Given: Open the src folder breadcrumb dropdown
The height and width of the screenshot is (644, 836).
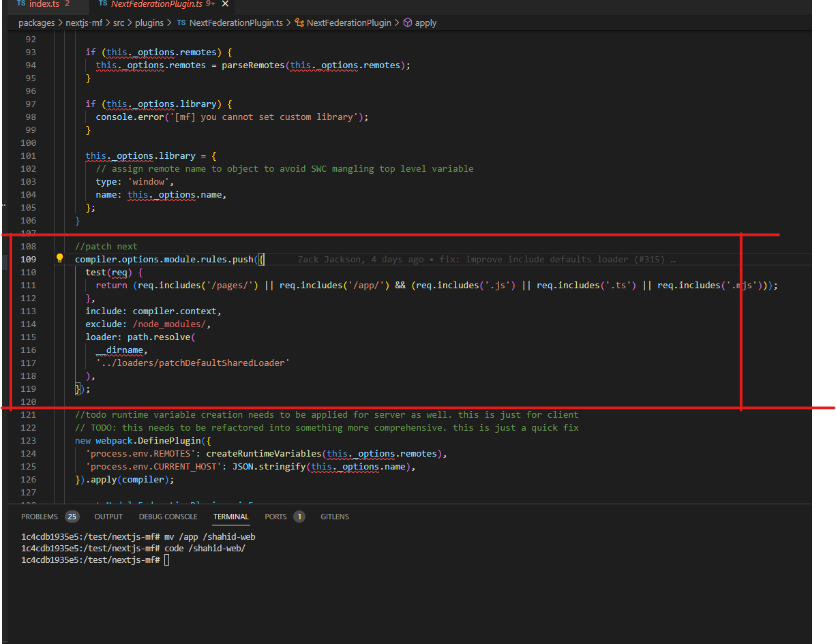Looking at the screenshot, I should 119,22.
